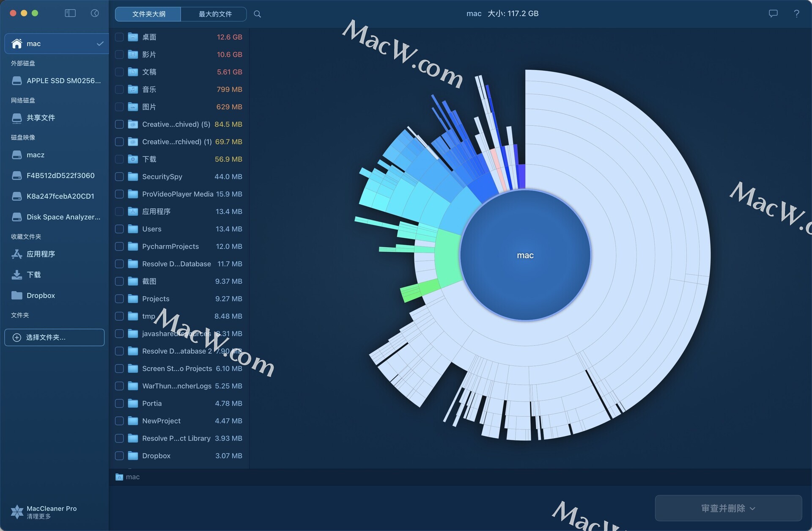Click mac 大小: 117.2 GB title
Viewport: 812px width, 531px height.
(x=502, y=14)
